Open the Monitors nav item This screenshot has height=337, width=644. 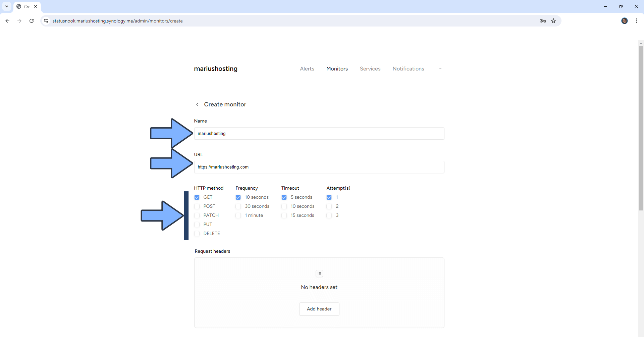337,69
